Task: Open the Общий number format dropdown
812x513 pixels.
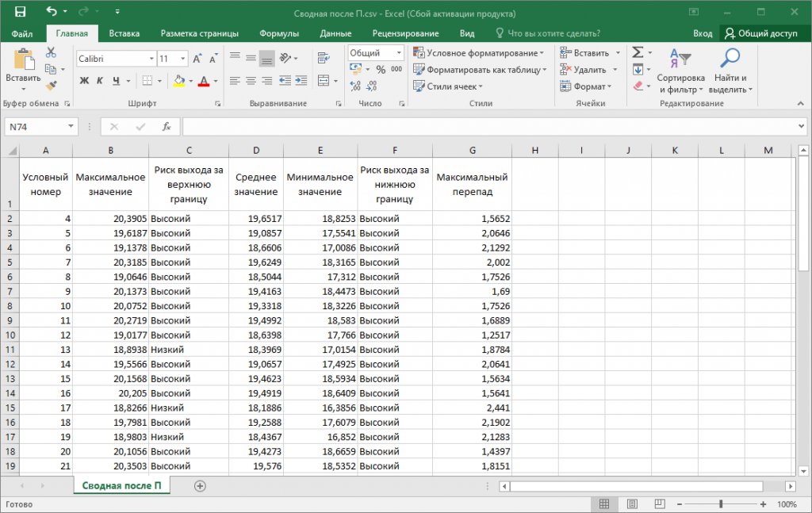Action: pos(399,53)
